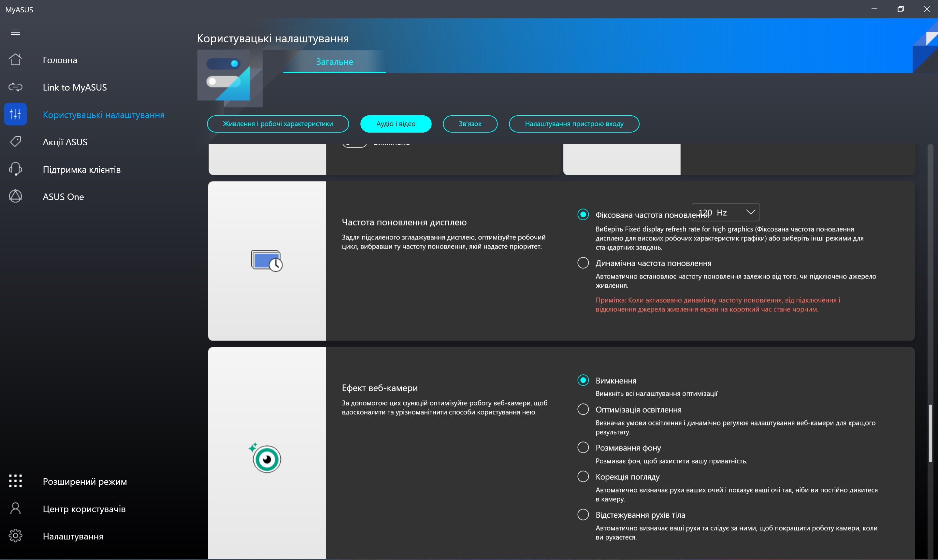Image resolution: width=938 pixels, height=560 pixels.
Task: Open settings gear icon in sidebar
Action: coord(15,536)
